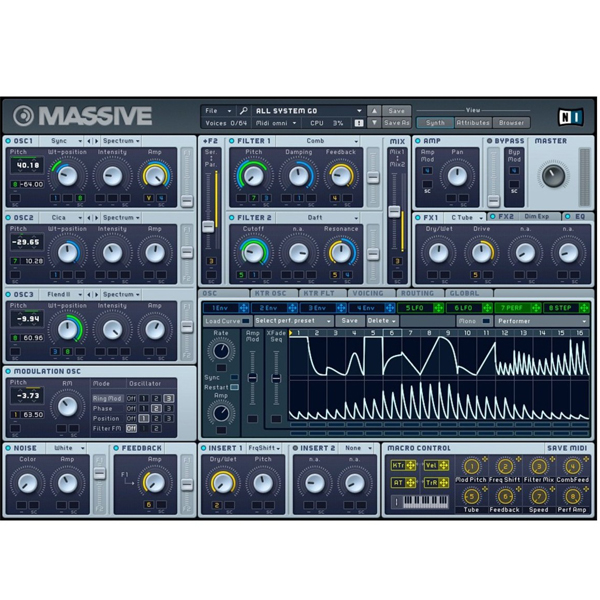Click the Attributes view button
600x600 pixels.
coord(473,123)
